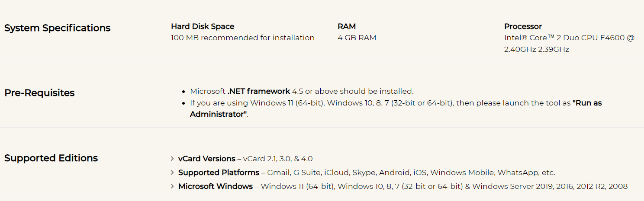The image size is (644, 201).
Task: Click the RAM label
Action: click(x=347, y=26)
